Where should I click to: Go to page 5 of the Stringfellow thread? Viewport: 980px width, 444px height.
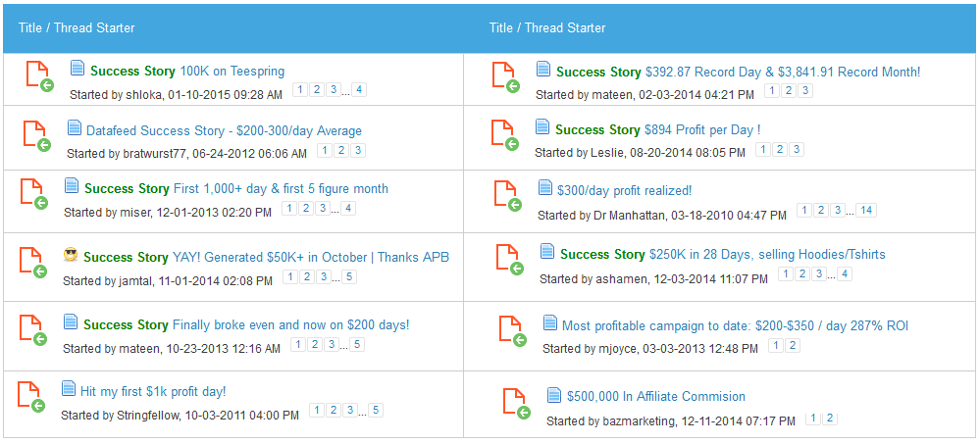(375, 411)
